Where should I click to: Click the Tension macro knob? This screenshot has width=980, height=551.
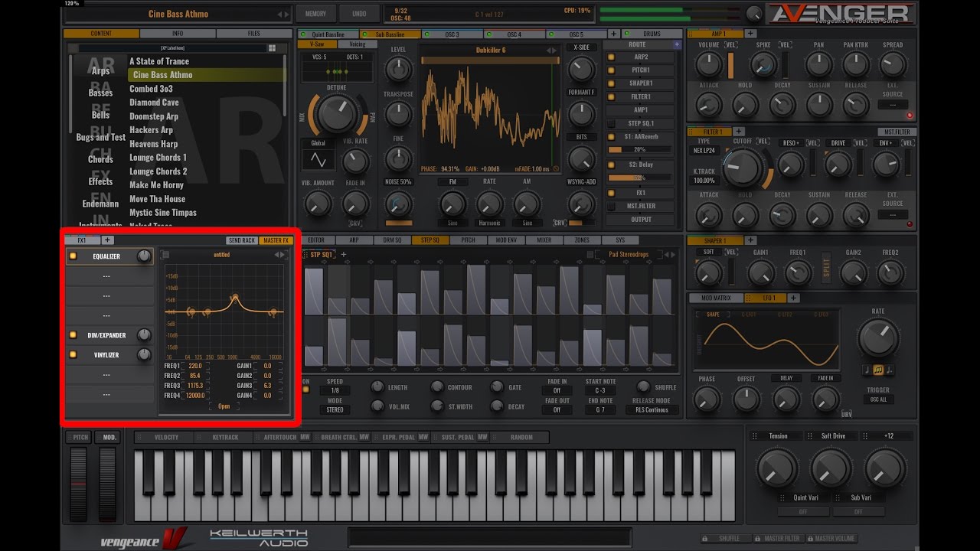tap(778, 468)
